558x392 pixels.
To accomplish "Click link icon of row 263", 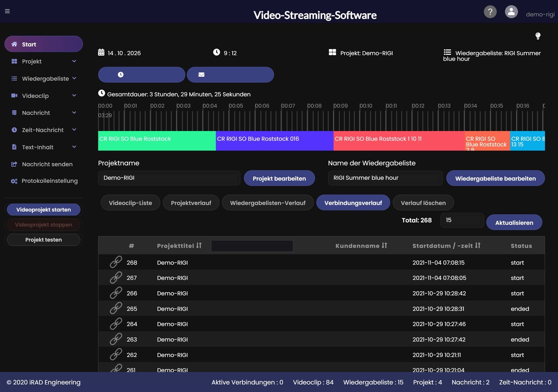I will pos(116,339).
